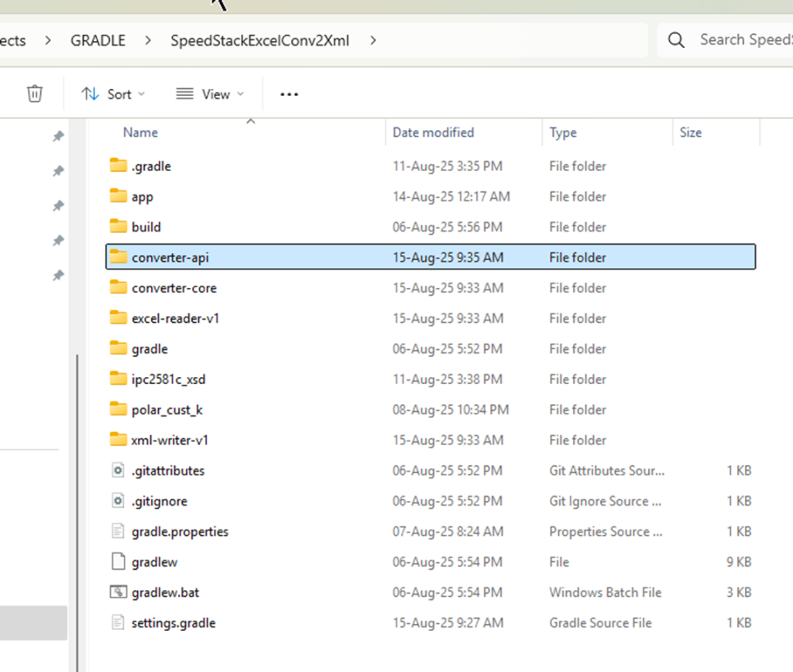Open the Sort dropdown menu
The width and height of the screenshot is (793, 672).
point(113,94)
